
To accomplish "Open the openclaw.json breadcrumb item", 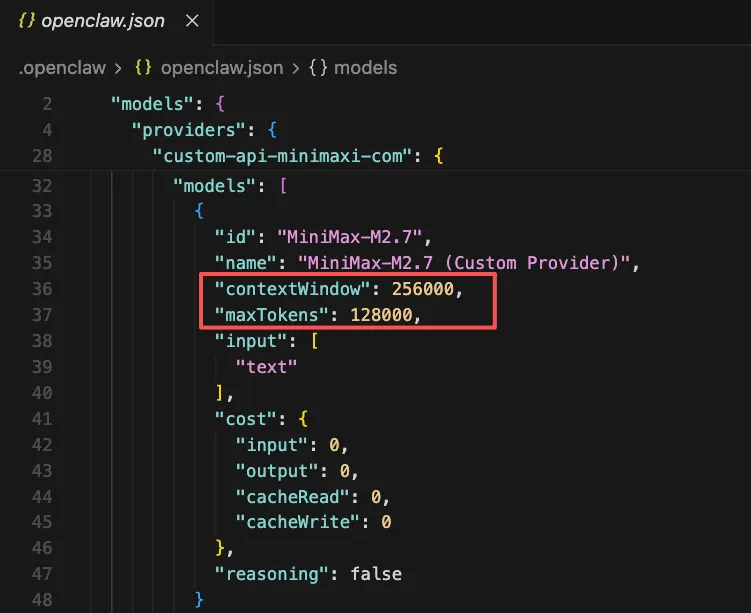I will [x=222, y=68].
